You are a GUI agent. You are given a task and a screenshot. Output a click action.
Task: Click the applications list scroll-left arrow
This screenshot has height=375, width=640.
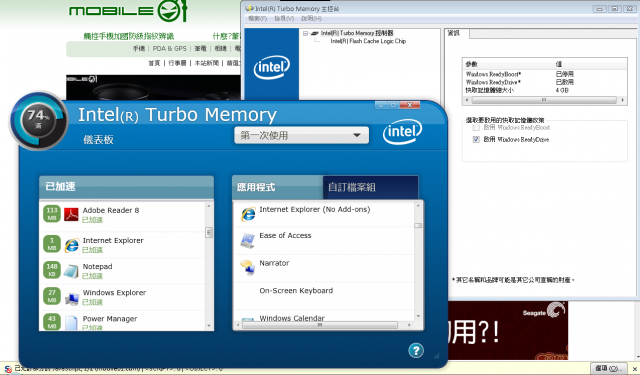click(238, 325)
